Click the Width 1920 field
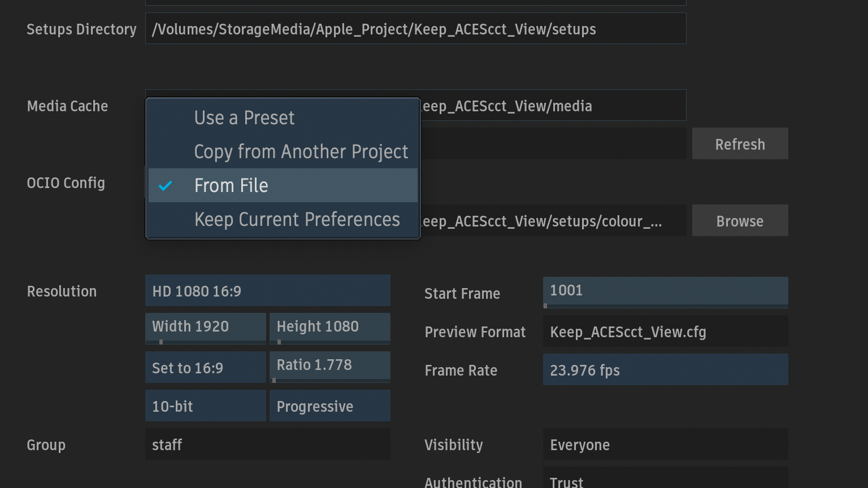 [205, 327]
